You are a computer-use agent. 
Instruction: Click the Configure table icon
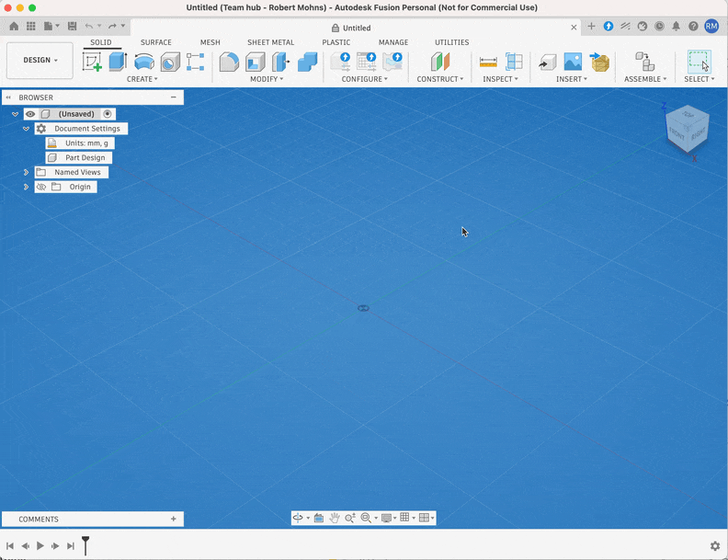click(367, 62)
